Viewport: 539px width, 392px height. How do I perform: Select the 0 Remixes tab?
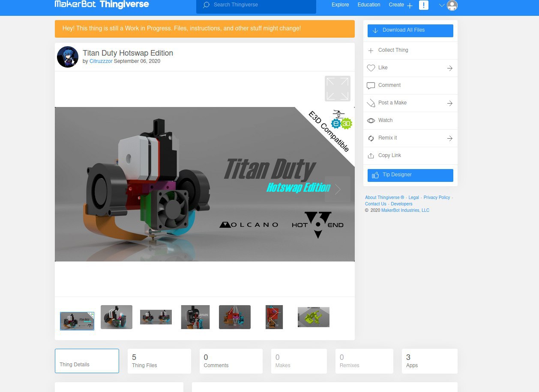364,361
